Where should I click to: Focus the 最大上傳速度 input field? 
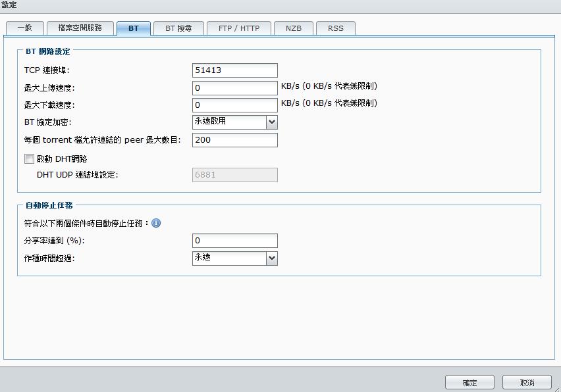coord(235,87)
